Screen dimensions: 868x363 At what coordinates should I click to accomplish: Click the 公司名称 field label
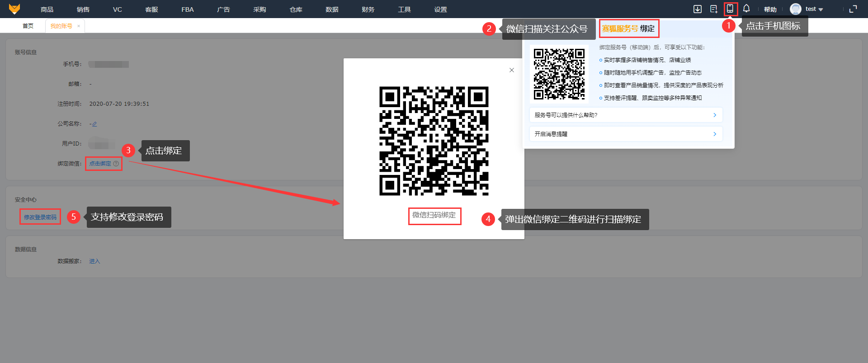point(70,124)
